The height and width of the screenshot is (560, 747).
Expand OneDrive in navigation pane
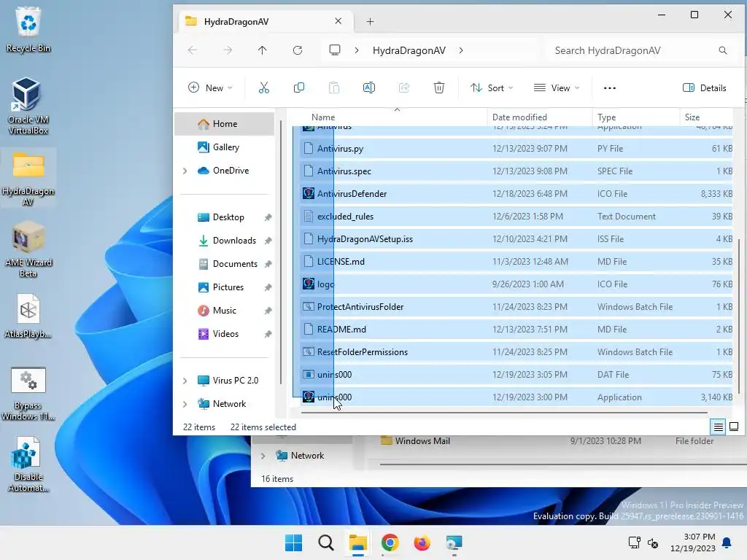(x=185, y=171)
